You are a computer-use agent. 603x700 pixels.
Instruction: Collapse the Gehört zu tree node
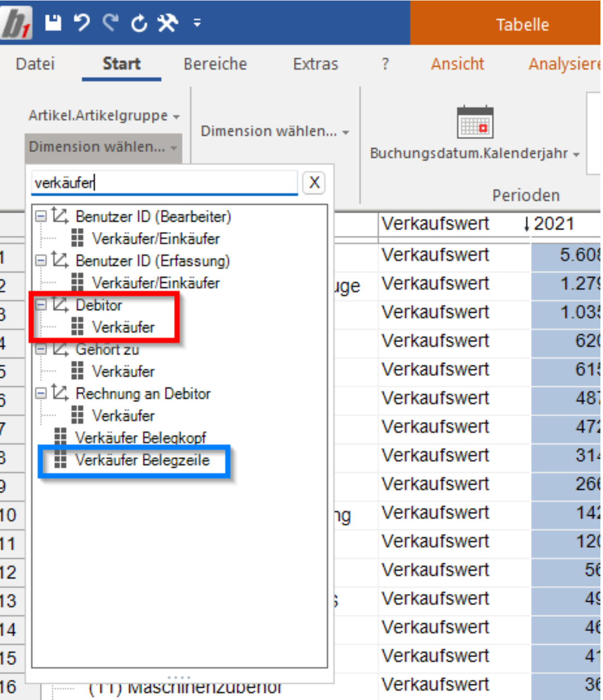[41, 349]
